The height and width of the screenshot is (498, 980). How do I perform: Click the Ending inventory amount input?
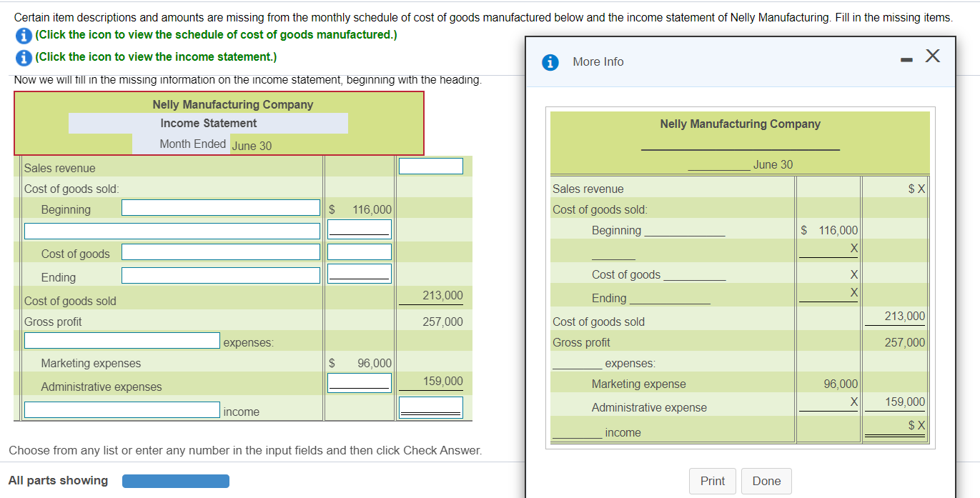pyautogui.click(x=360, y=273)
